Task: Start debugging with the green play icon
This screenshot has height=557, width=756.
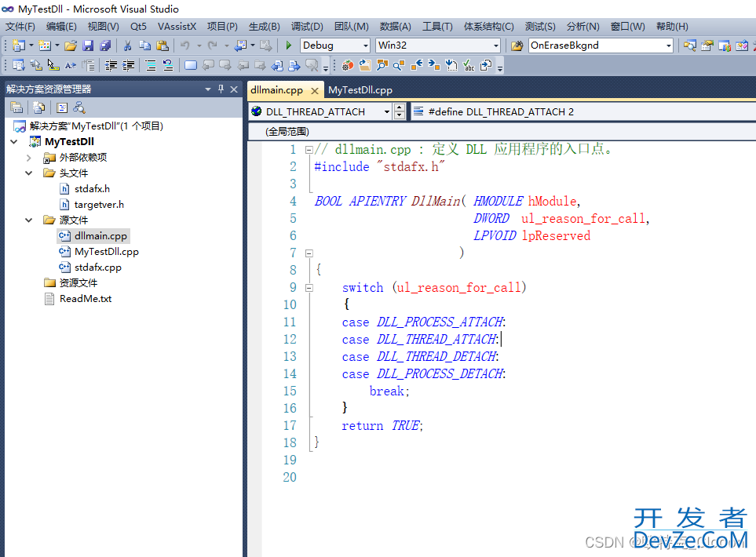Action: tap(288, 46)
